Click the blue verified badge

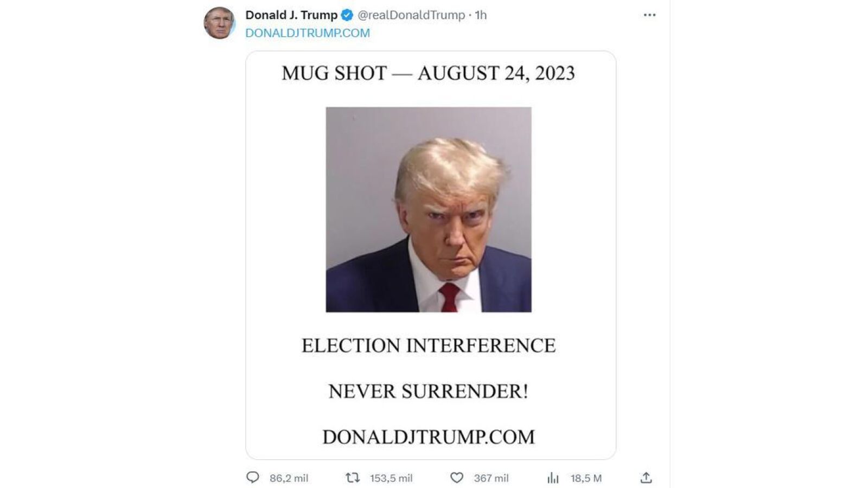point(347,15)
